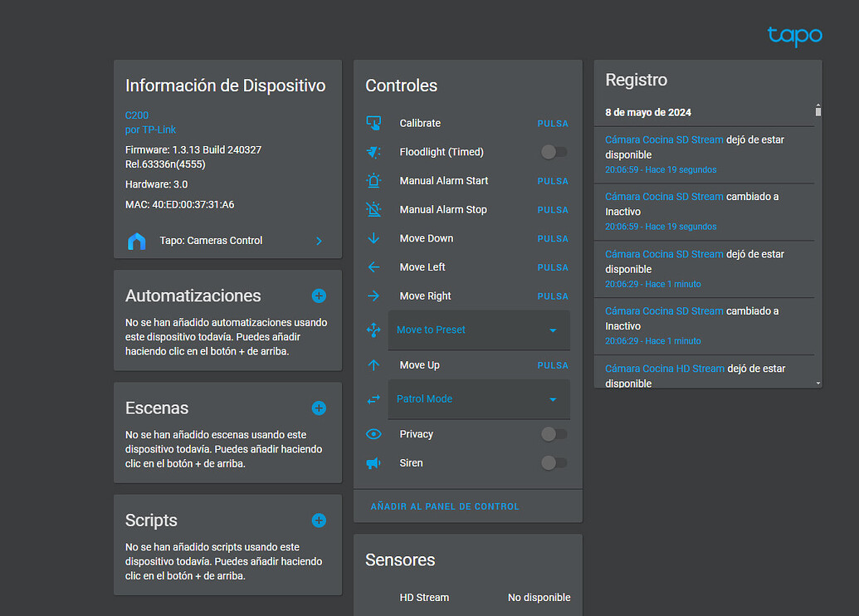Open first Cámara Cocina SD Stream log link
This screenshot has width=859, height=616.
(664, 139)
